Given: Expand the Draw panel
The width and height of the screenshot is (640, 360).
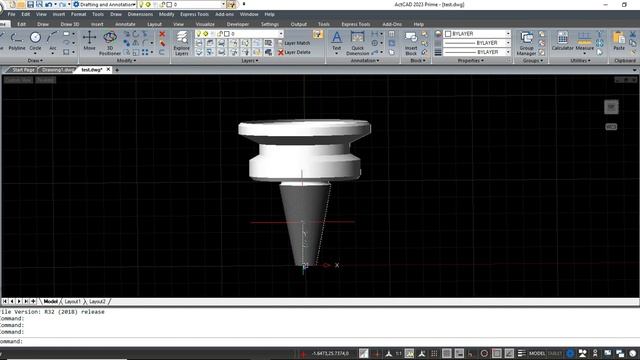Looking at the screenshot, I should [36, 60].
